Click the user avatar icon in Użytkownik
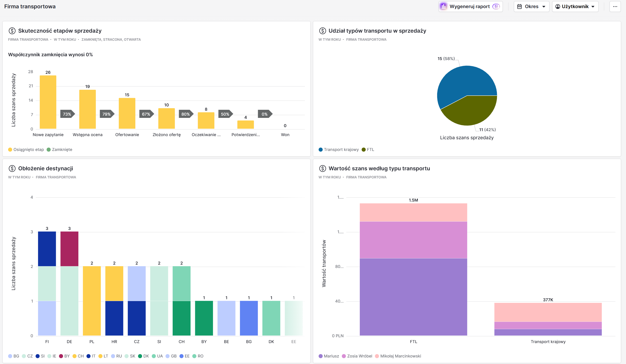The height and width of the screenshot is (364, 626). 558,7
